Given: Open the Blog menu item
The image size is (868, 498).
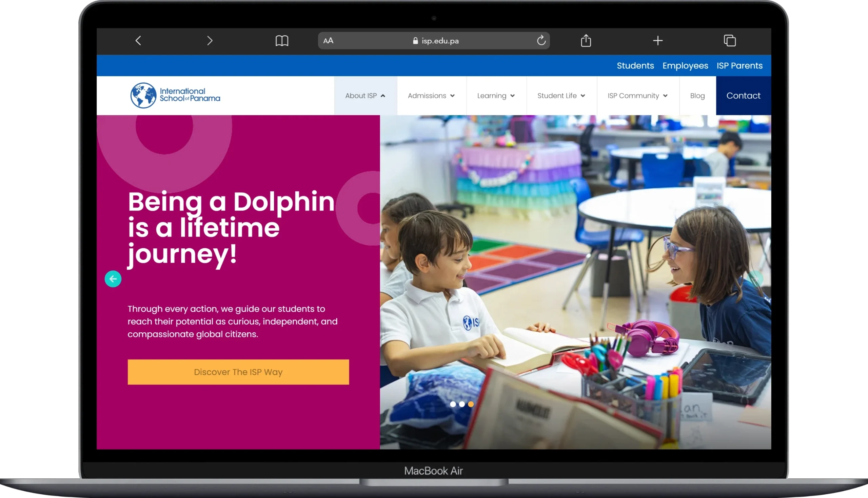Looking at the screenshot, I should (697, 96).
